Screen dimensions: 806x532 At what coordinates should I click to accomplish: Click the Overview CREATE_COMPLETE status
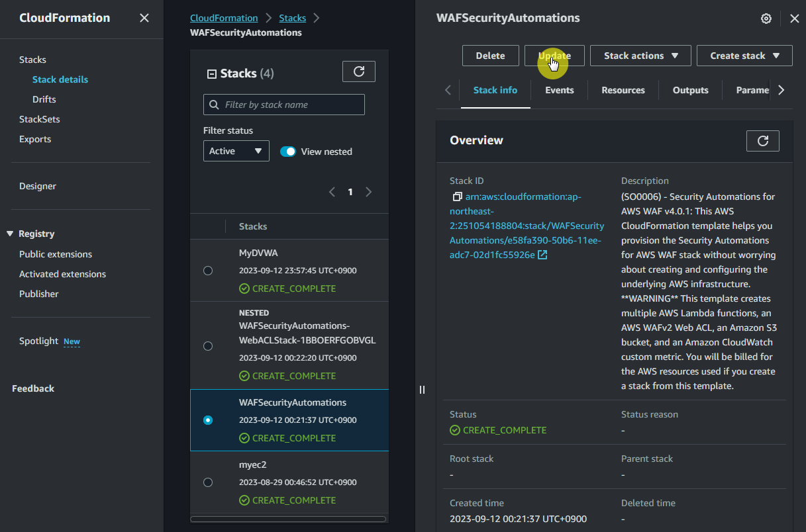click(x=498, y=430)
